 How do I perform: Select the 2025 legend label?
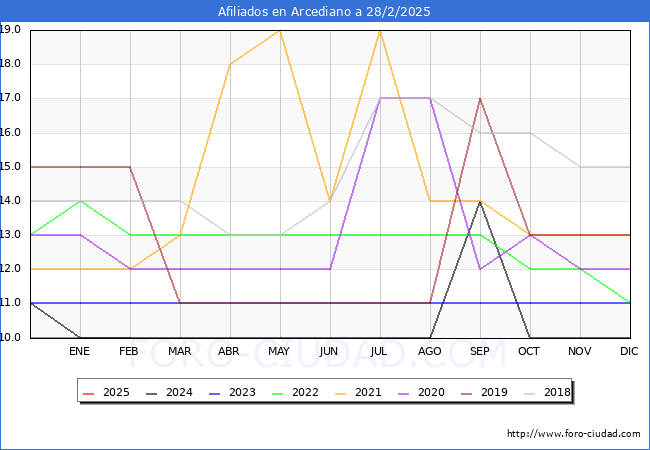[x=116, y=392]
